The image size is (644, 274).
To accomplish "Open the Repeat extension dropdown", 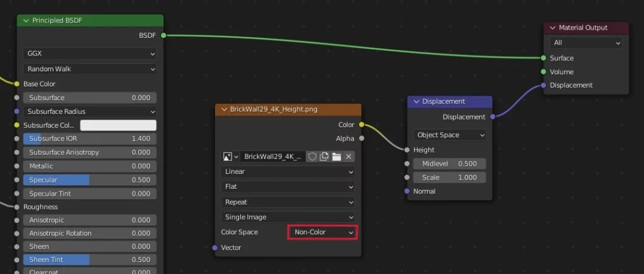I will tap(288, 202).
